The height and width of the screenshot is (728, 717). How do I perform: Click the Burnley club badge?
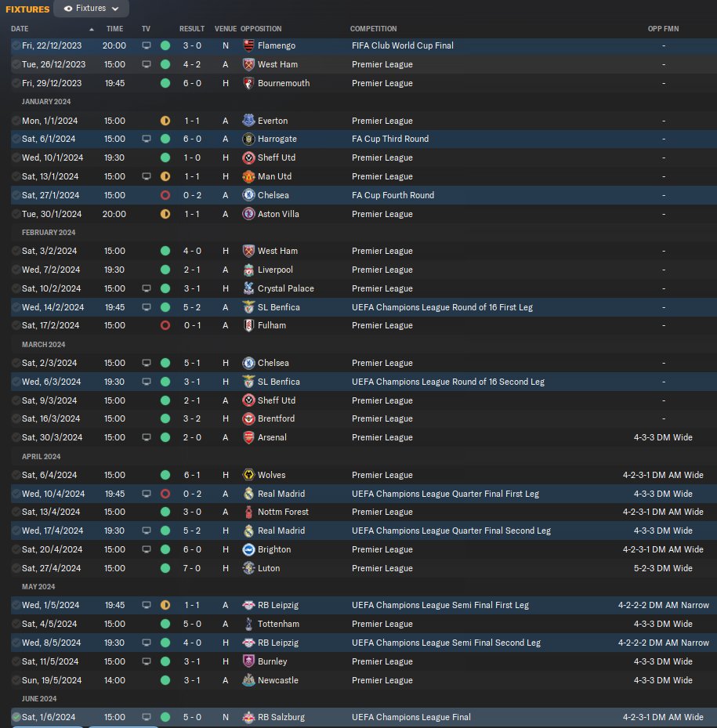249,661
